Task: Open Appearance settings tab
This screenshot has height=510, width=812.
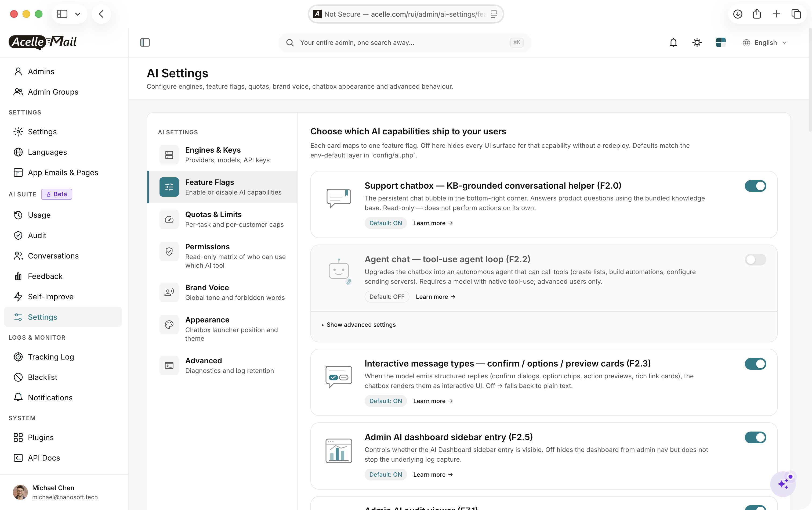Action: [222, 329]
